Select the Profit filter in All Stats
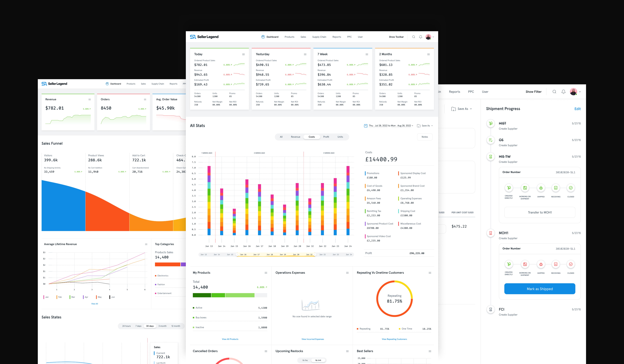This screenshot has height=364, width=624. point(326,137)
